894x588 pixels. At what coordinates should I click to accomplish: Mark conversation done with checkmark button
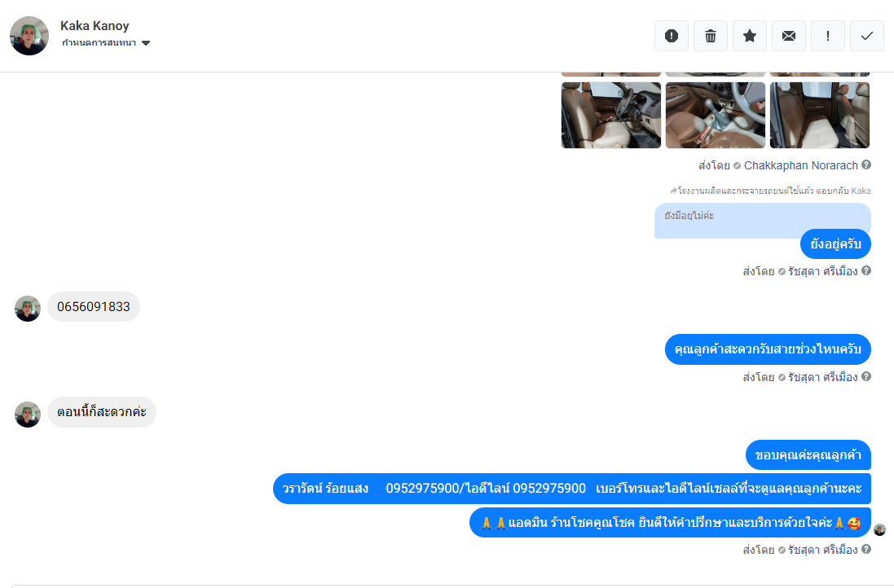(866, 36)
